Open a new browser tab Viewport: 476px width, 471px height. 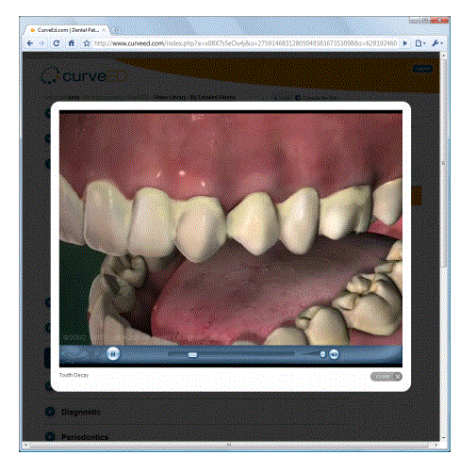coord(116,30)
